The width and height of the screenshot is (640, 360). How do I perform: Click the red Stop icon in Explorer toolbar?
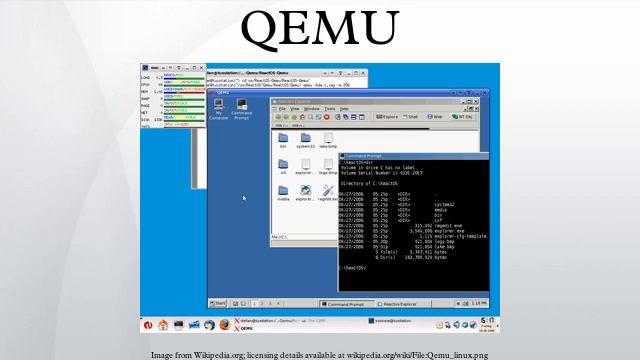pos(327,117)
